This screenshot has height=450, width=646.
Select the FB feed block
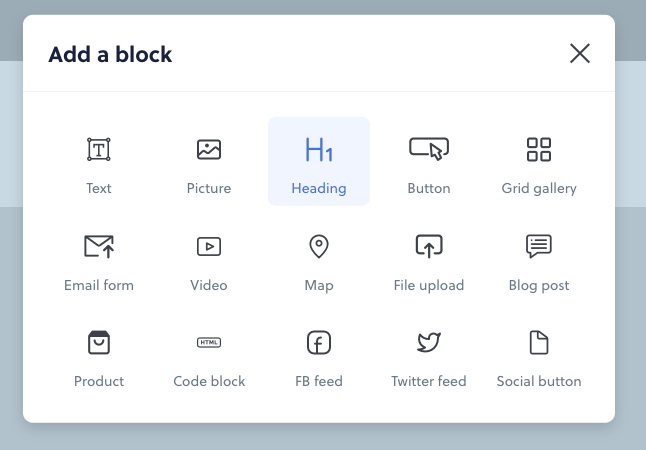click(319, 355)
